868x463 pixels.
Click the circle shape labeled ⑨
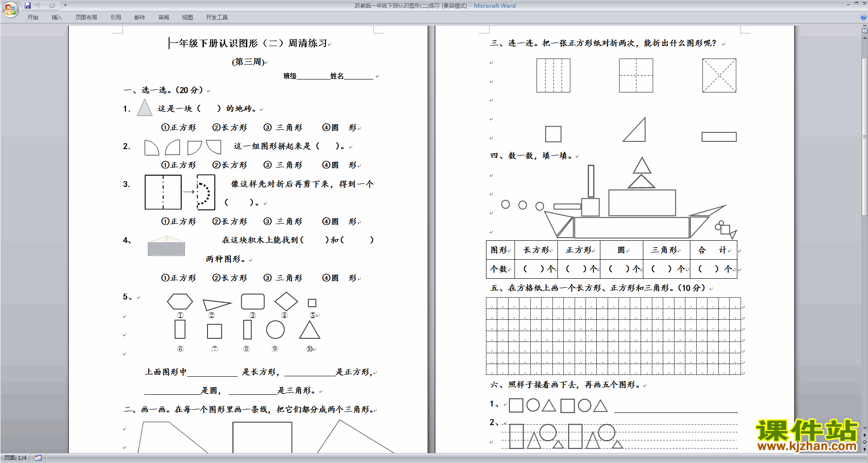click(x=275, y=330)
